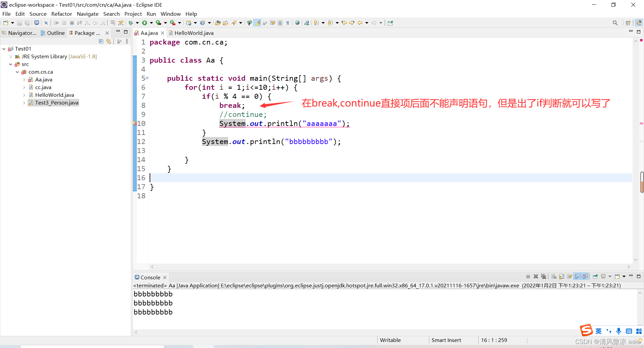Switch to the Navigator view tab
Image resolution: width=644 pixels, height=348 pixels.
19,33
